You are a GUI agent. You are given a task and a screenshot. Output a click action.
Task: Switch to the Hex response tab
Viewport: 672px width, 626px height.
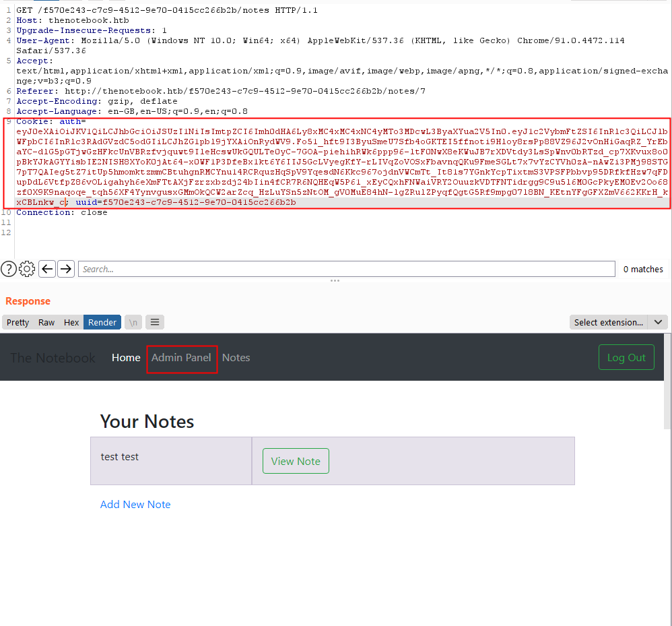(x=71, y=322)
